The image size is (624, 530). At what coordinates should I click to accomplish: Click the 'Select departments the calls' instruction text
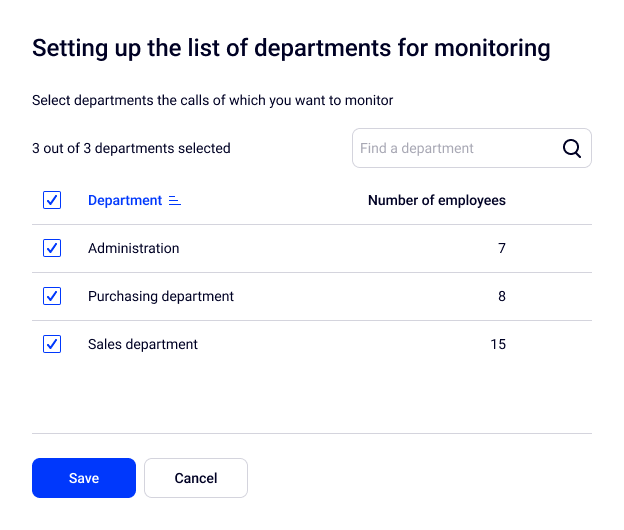[x=212, y=100]
